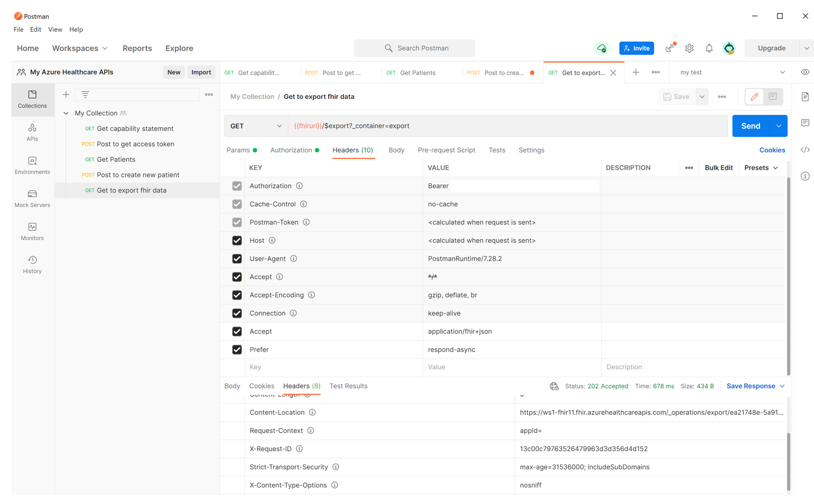The image size is (814, 504).
Task: Collapse the My Collection tree
Action: coord(66,113)
